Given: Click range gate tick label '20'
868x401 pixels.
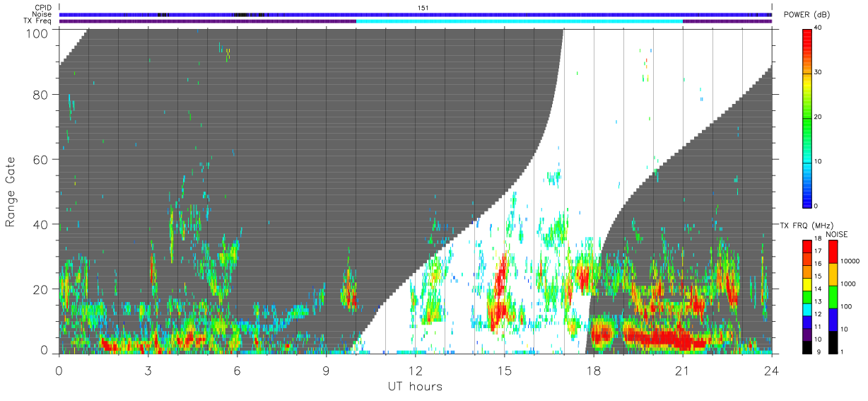Looking at the screenshot, I should coord(40,289).
